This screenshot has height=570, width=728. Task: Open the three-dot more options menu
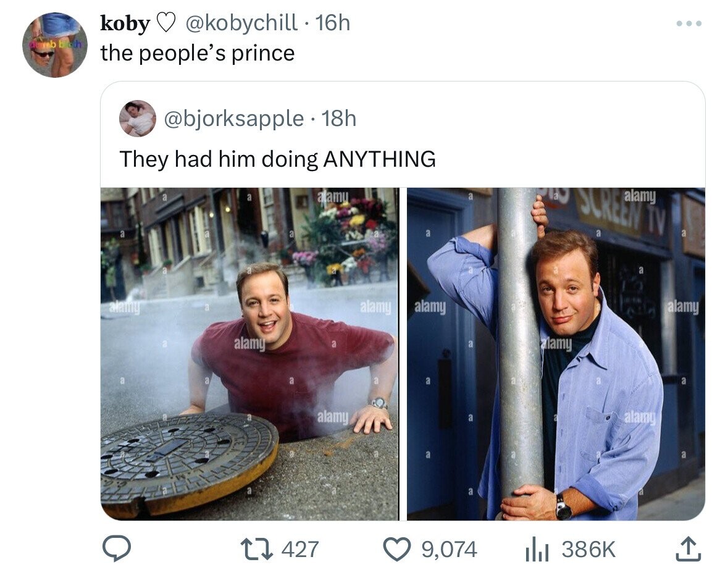[x=689, y=23]
